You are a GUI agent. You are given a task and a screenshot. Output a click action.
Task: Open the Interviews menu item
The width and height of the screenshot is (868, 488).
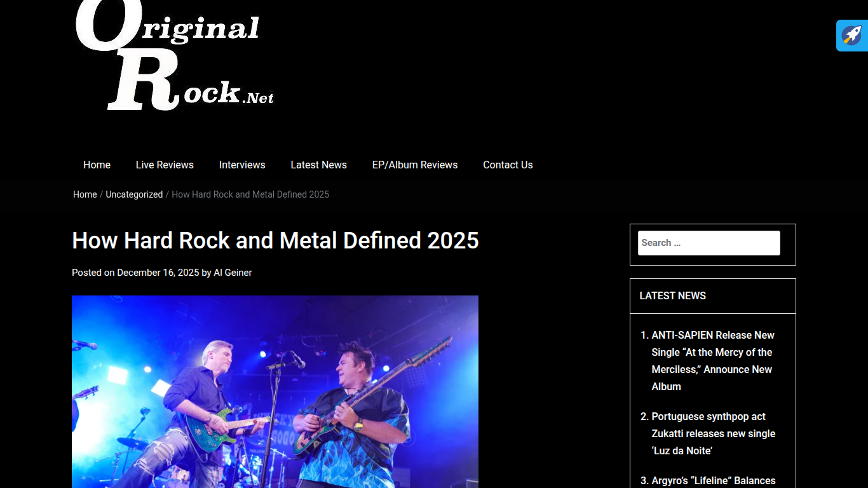coord(242,165)
